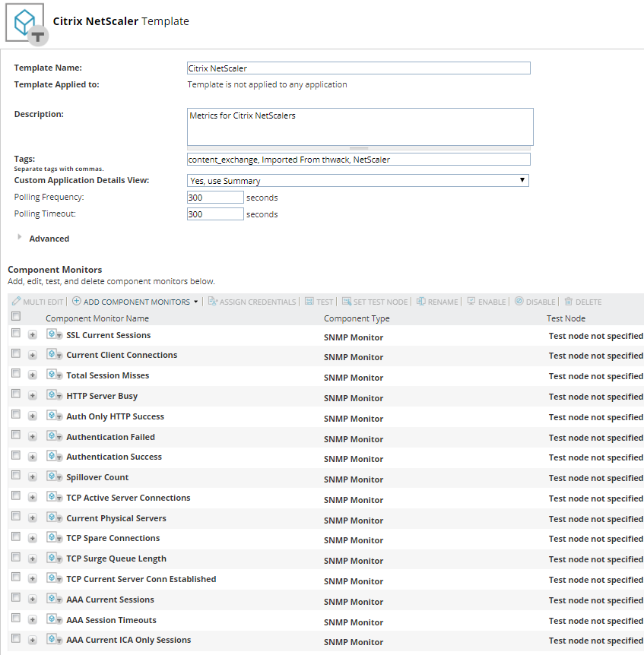Click the Assign Credentials icon
The width and height of the screenshot is (644, 655).
[213, 301]
